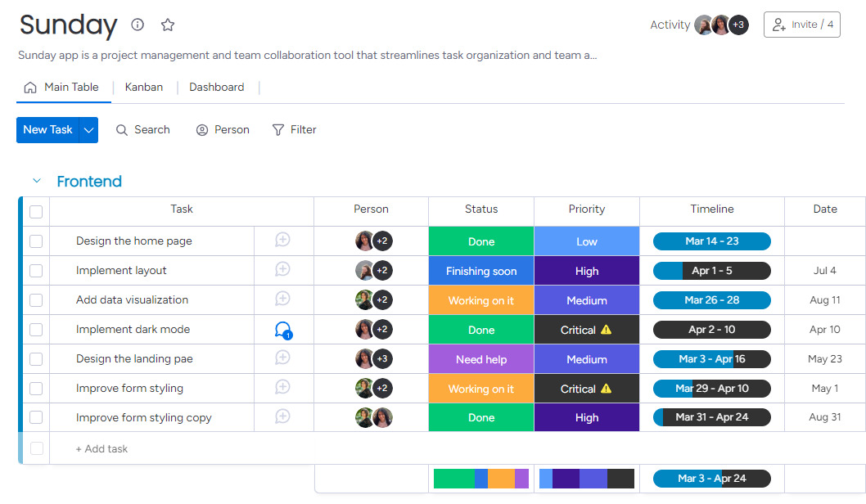Open the conversation bubble on Implement dark mode

tap(283, 329)
